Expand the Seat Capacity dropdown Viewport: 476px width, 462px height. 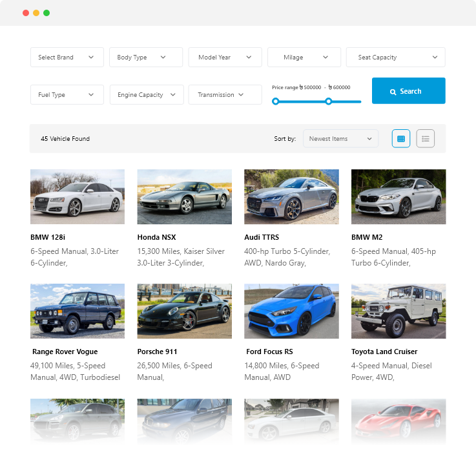click(395, 57)
